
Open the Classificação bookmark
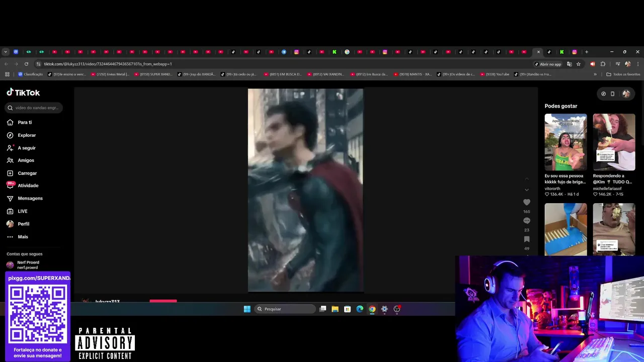(x=31, y=74)
